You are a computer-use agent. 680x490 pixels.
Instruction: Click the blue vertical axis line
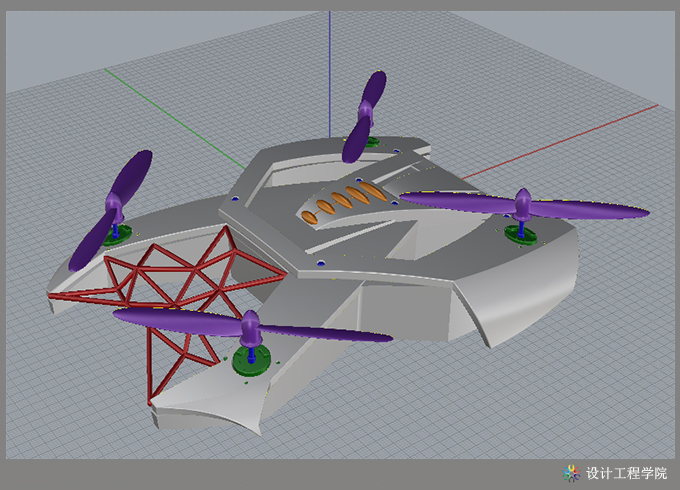(330, 74)
